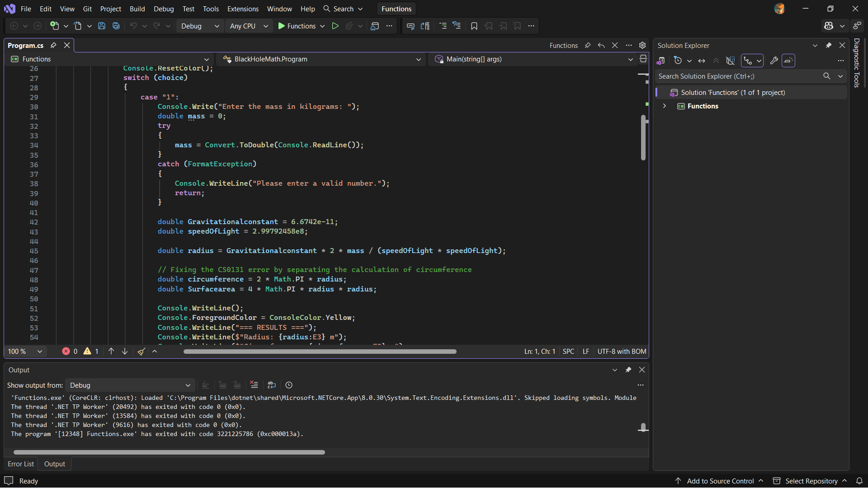Switch to the Error List tab
This screenshot has width=868, height=488.
point(21,464)
